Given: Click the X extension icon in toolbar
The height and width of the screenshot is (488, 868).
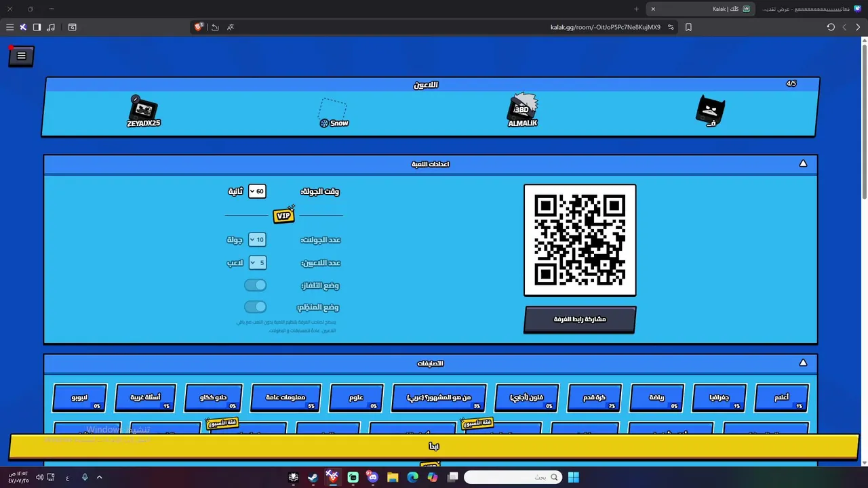Looking at the screenshot, I should click(23, 27).
